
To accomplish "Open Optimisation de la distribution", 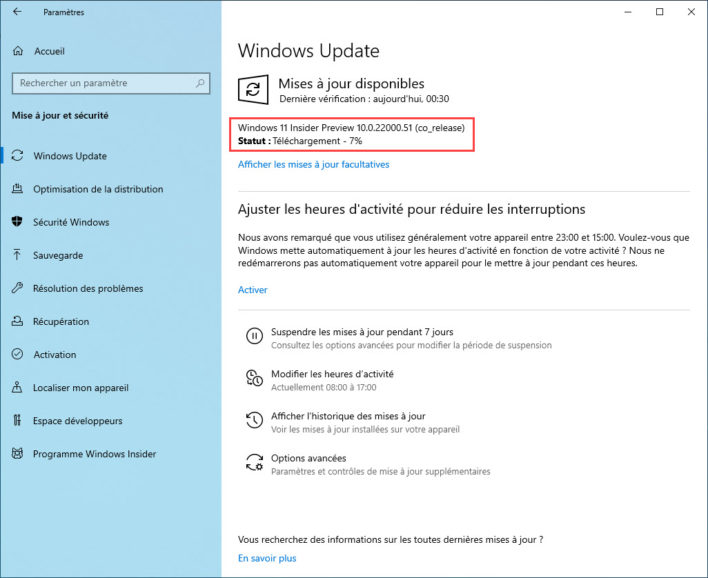I will (98, 189).
